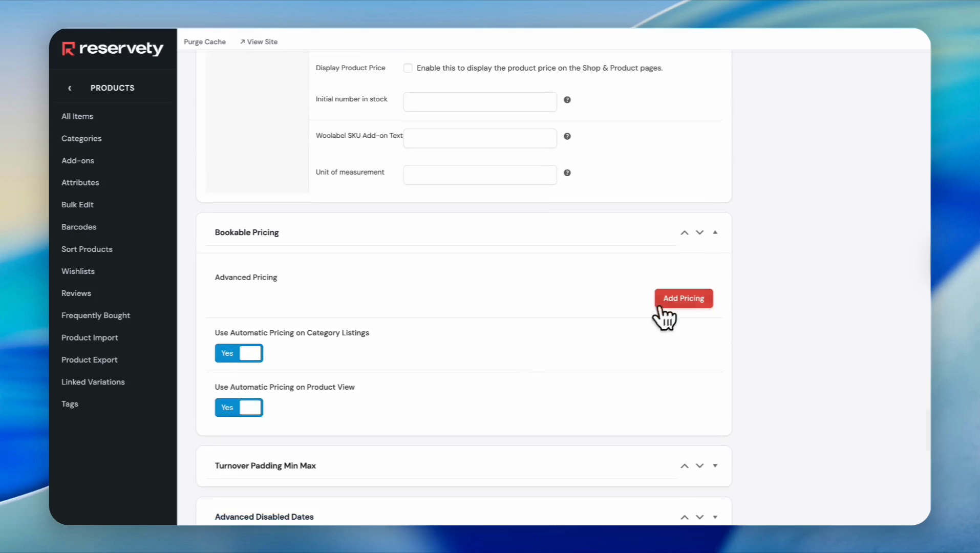Click help icon for Unit of measurement
Viewport: 980px width, 553px height.
point(567,173)
